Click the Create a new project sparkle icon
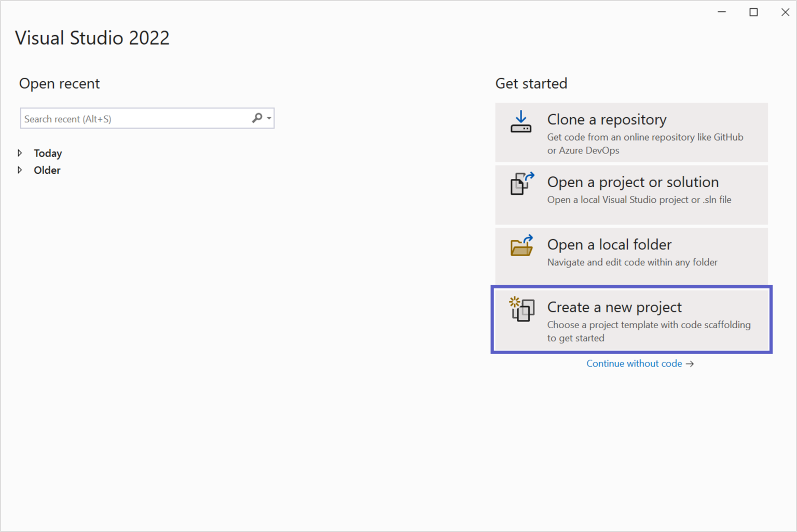Viewport: 797px width, 532px height. [x=515, y=301]
